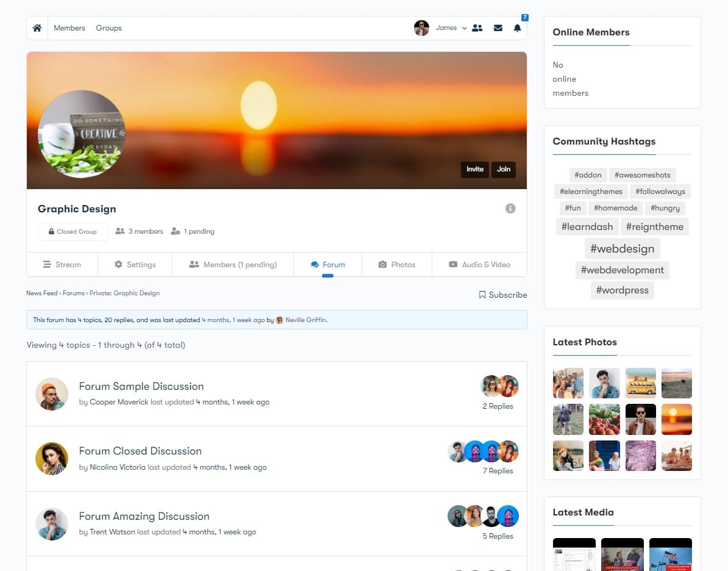Click the camera icon on the Photos tab
The height and width of the screenshot is (571, 728).
[383, 264]
